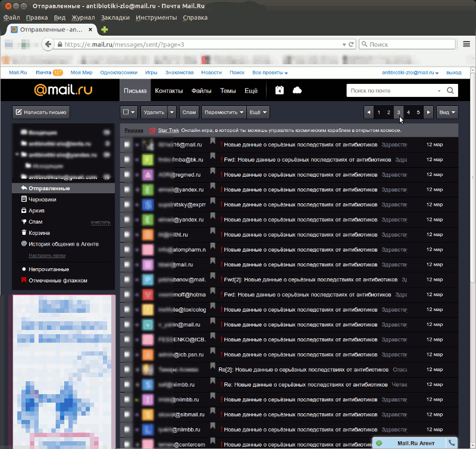Image resolution: width=476 pixels, height=449 pixels.
Task: Focus the Поиск по почте field
Action: coord(392,91)
